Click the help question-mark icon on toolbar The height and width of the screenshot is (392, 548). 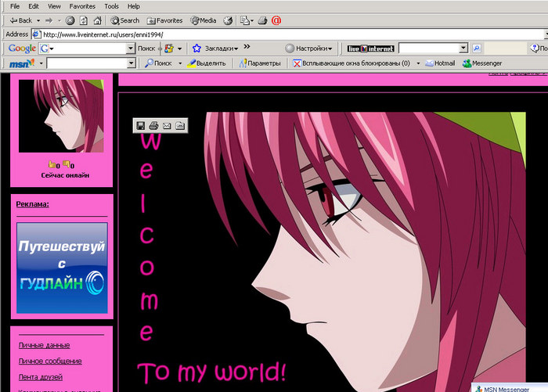pyautogui.click(x=535, y=49)
